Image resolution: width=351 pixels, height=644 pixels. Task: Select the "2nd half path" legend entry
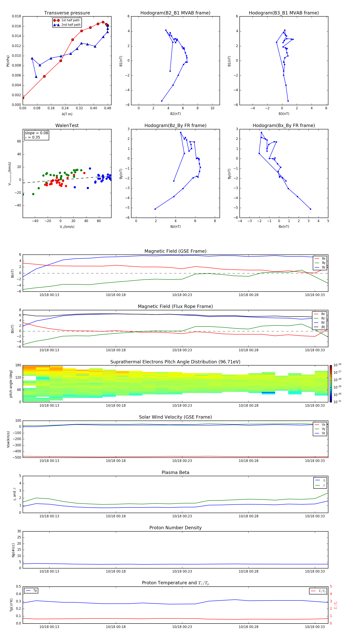point(67,25)
